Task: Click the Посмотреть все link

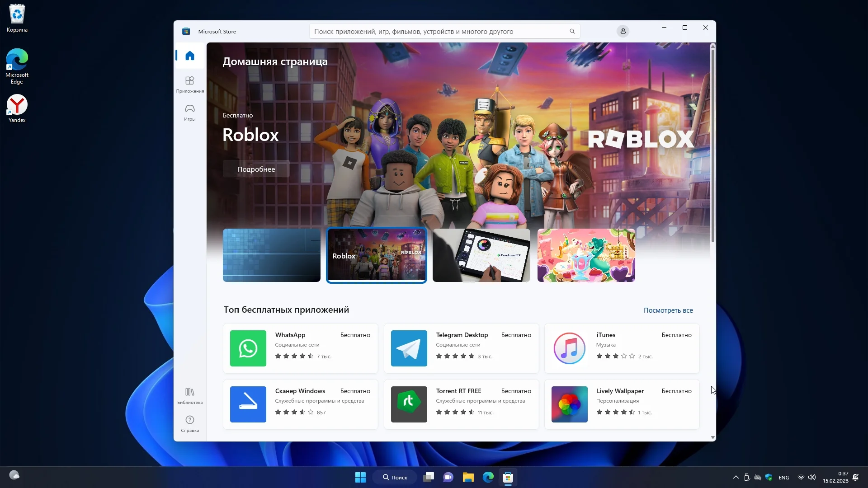Action: (x=668, y=310)
